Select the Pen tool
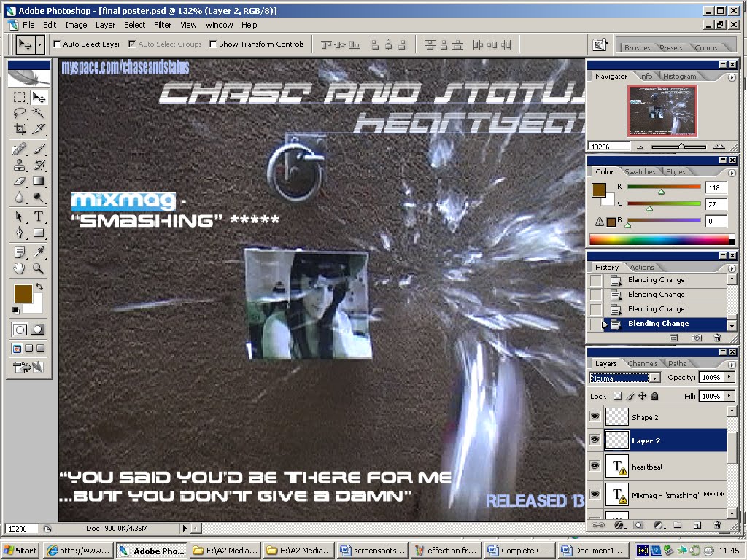 click(20, 230)
